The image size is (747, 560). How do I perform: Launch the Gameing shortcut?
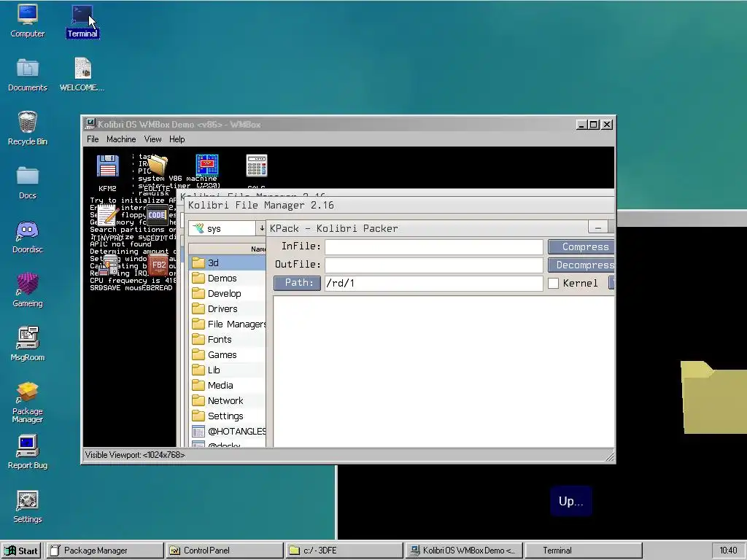(28, 290)
